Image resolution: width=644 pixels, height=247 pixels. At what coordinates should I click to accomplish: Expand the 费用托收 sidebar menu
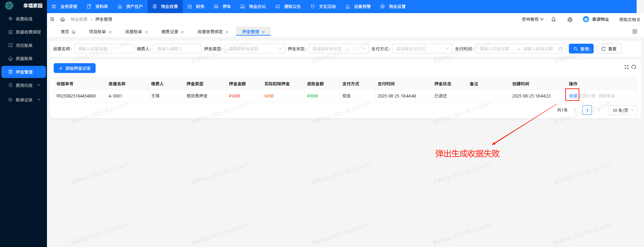click(x=24, y=85)
